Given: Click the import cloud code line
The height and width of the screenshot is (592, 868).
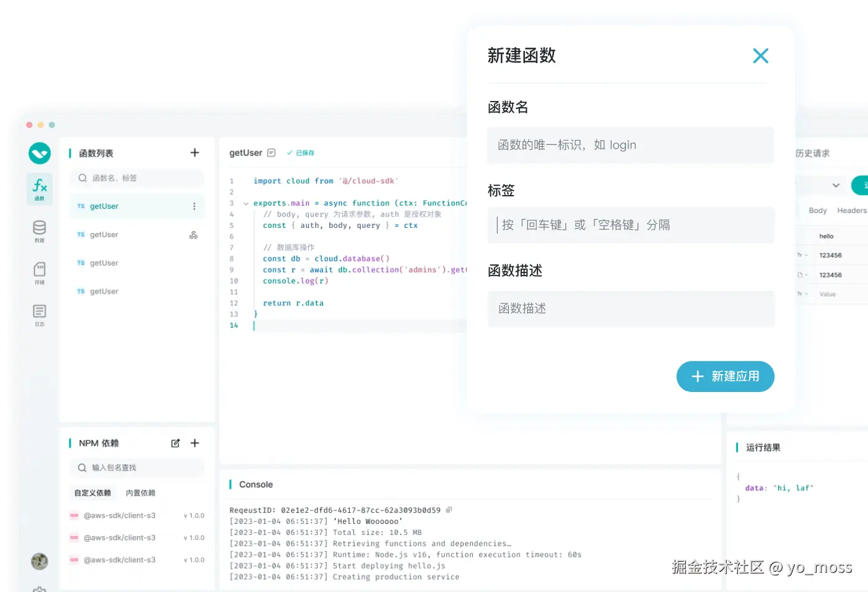Looking at the screenshot, I should pos(326,181).
